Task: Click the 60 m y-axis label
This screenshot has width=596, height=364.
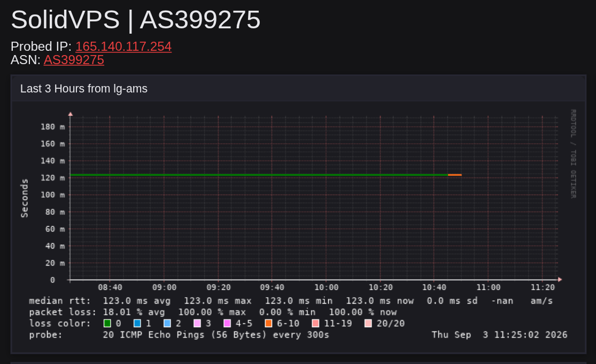Action: pyautogui.click(x=55, y=229)
